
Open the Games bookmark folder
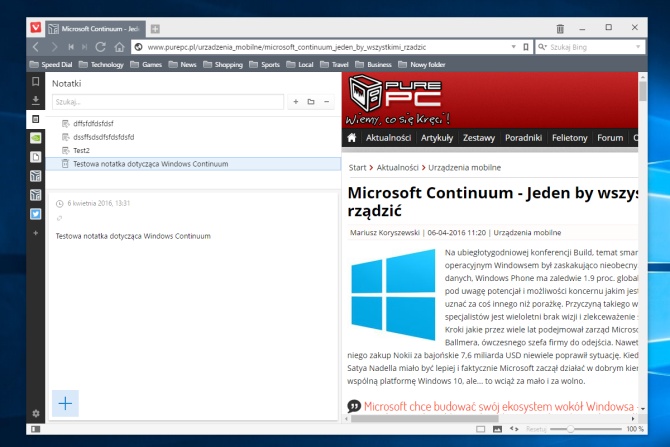146,65
